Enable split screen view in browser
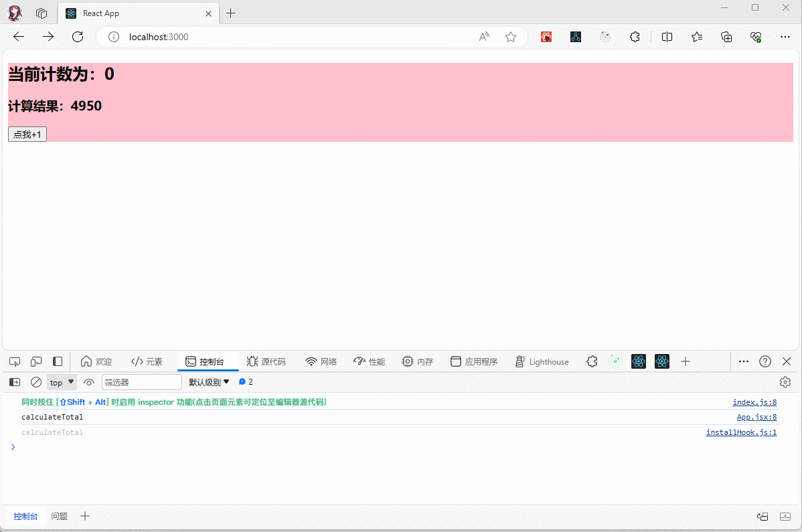This screenshot has height=532, width=802. 667,37
